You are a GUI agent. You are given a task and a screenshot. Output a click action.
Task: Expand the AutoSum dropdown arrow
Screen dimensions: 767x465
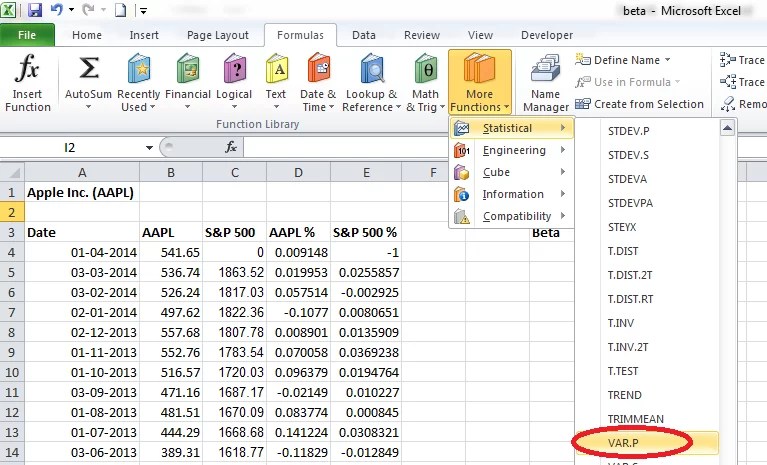[89, 107]
